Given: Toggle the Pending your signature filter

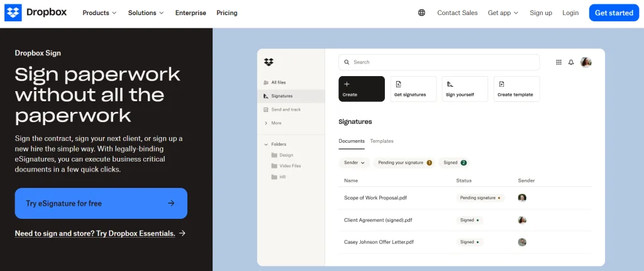Looking at the screenshot, I should tap(404, 162).
